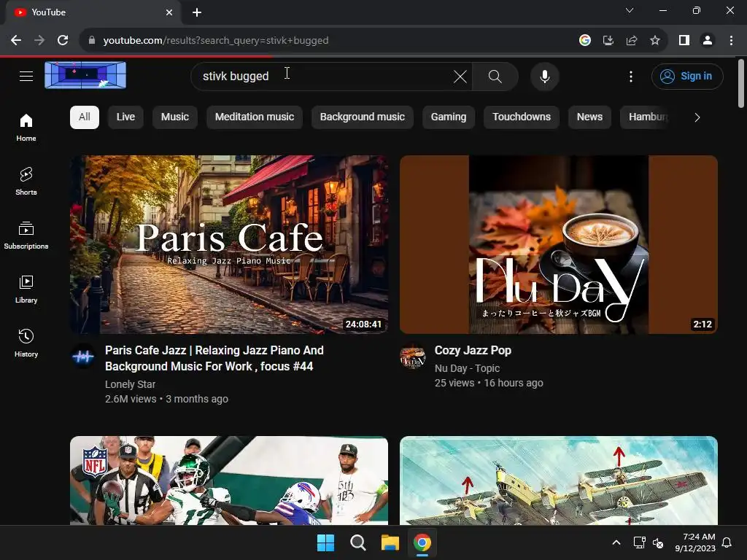This screenshot has width=747, height=560.
Task: Open the Paris Cafe thumbnail
Action: pos(229,244)
